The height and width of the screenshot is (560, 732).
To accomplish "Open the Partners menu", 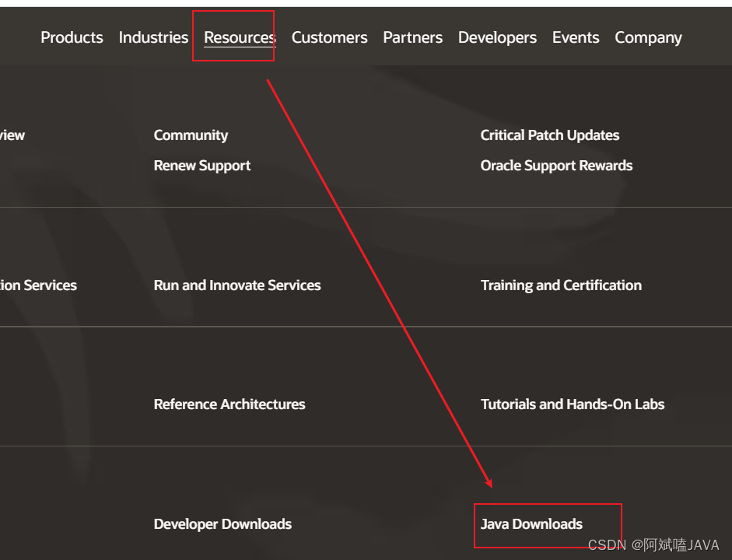I will pos(413,37).
